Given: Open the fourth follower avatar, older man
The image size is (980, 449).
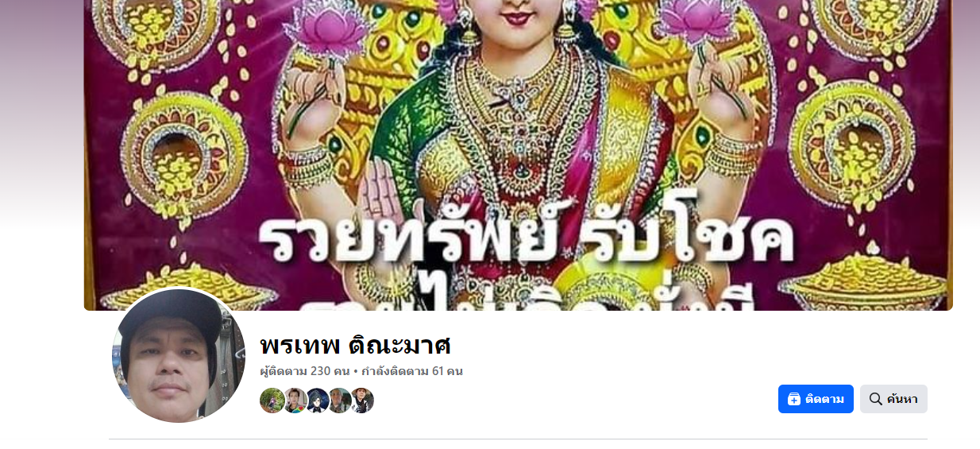Looking at the screenshot, I should 339,401.
